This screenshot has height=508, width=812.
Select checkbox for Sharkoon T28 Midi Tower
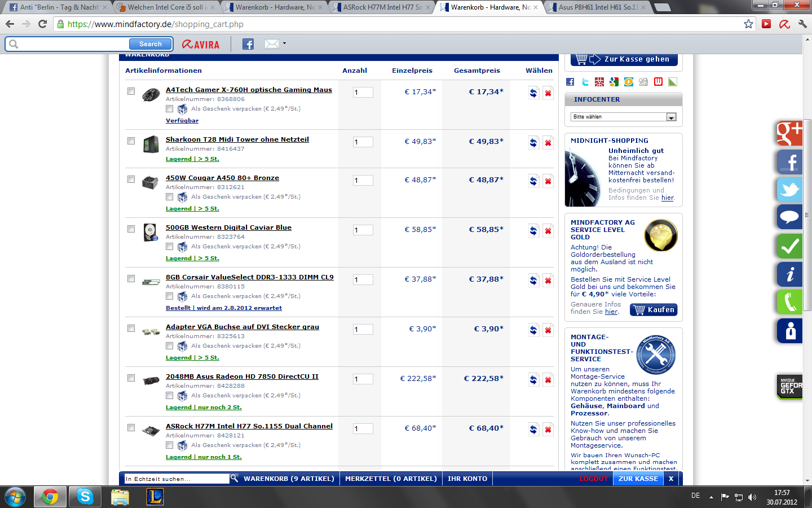[x=131, y=141]
